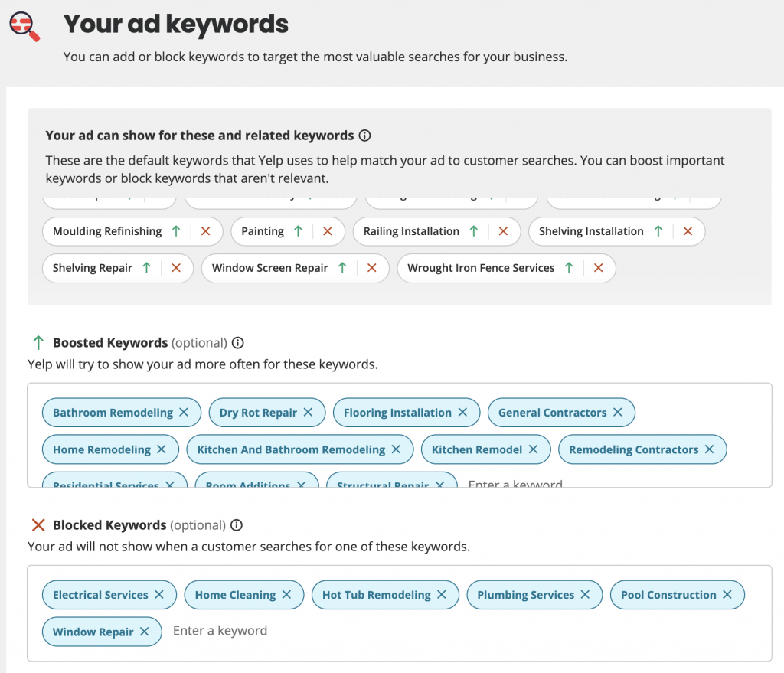The height and width of the screenshot is (673, 784).
Task: Unblock the Plumbing Services keyword
Action: coord(585,594)
